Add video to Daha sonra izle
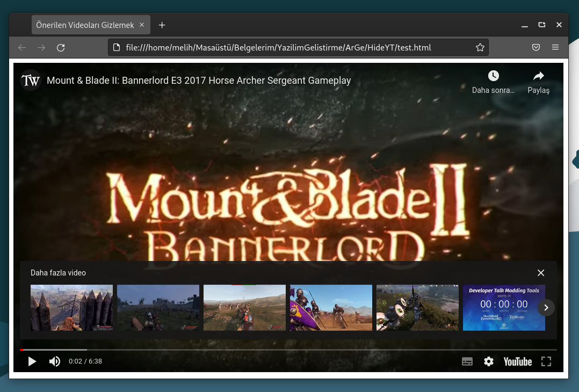Image resolution: width=579 pixels, height=392 pixels. point(493,82)
